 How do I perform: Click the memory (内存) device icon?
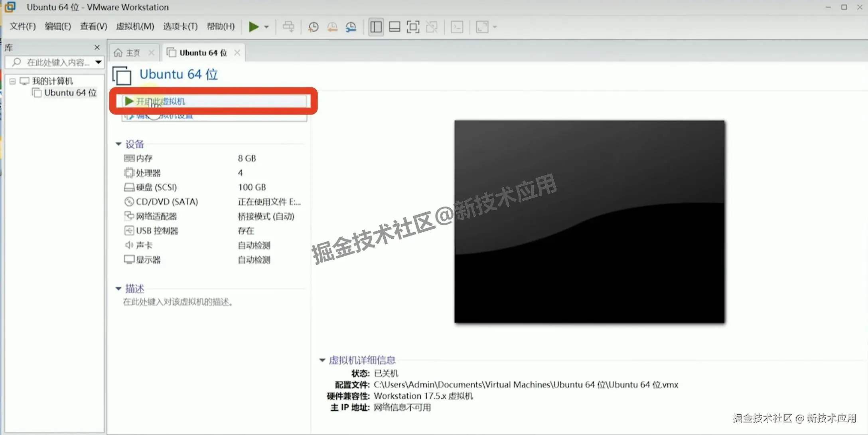(x=128, y=158)
